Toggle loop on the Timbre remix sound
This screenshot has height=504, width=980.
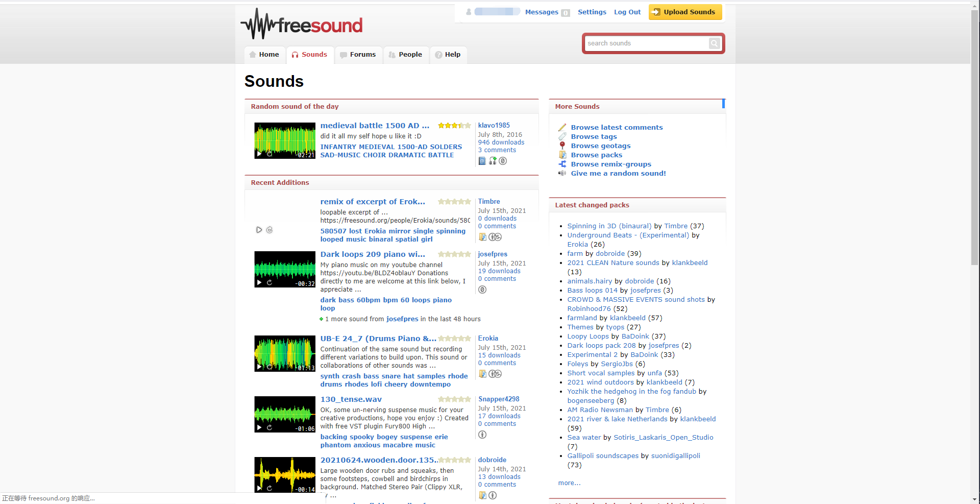269,230
